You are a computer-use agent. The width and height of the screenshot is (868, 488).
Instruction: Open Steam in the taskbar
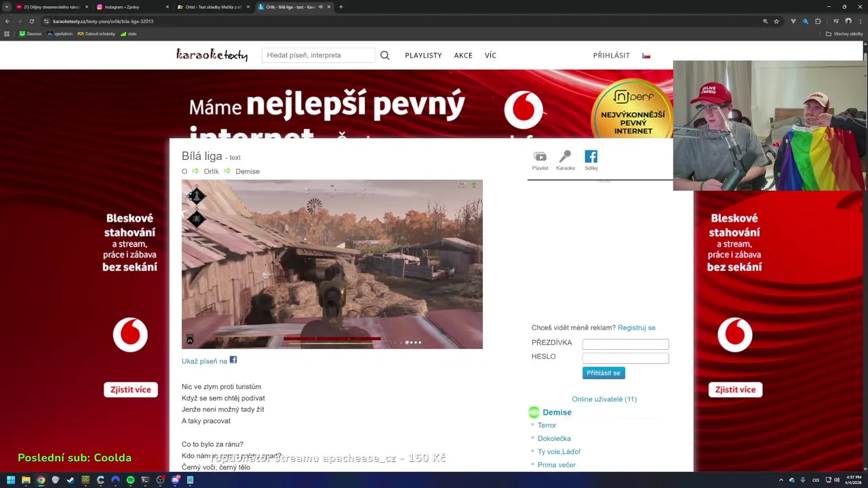[x=71, y=480]
